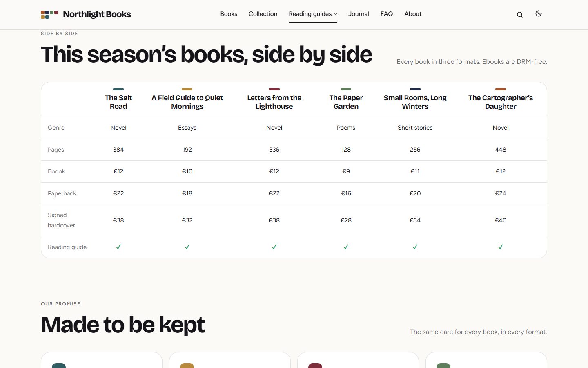Open the Books nav item
The image size is (588, 368).
coord(229,14)
